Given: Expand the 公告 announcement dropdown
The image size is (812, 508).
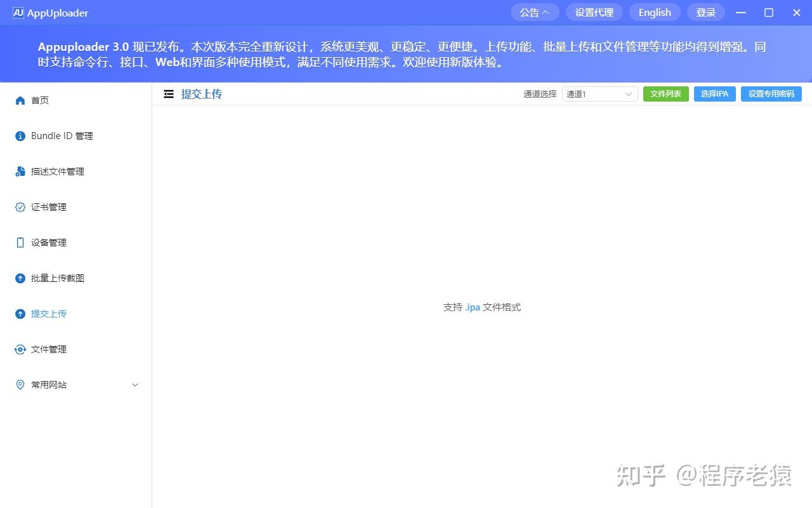Looking at the screenshot, I should 535,13.
